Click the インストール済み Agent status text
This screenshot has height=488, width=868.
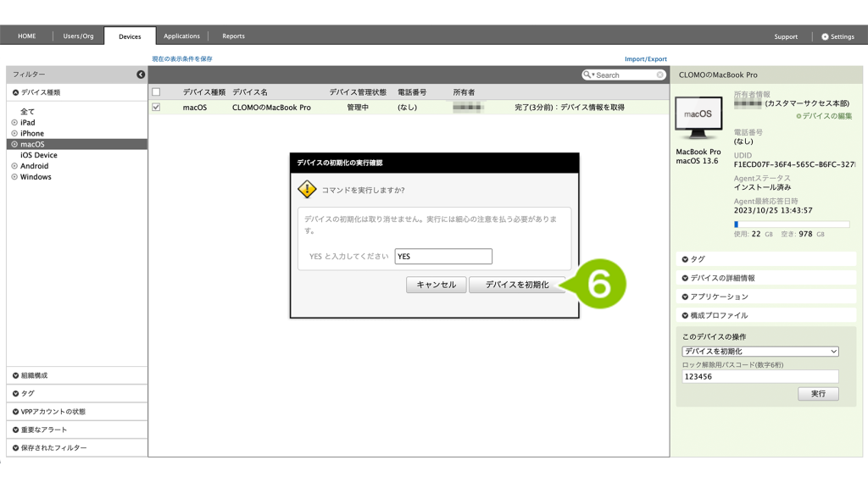point(762,187)
